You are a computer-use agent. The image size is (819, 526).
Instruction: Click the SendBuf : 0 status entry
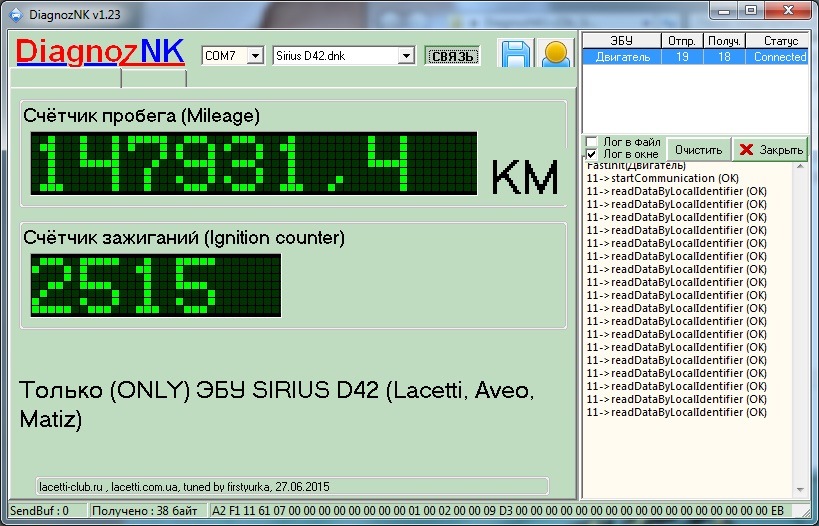(x=48, y=510)
